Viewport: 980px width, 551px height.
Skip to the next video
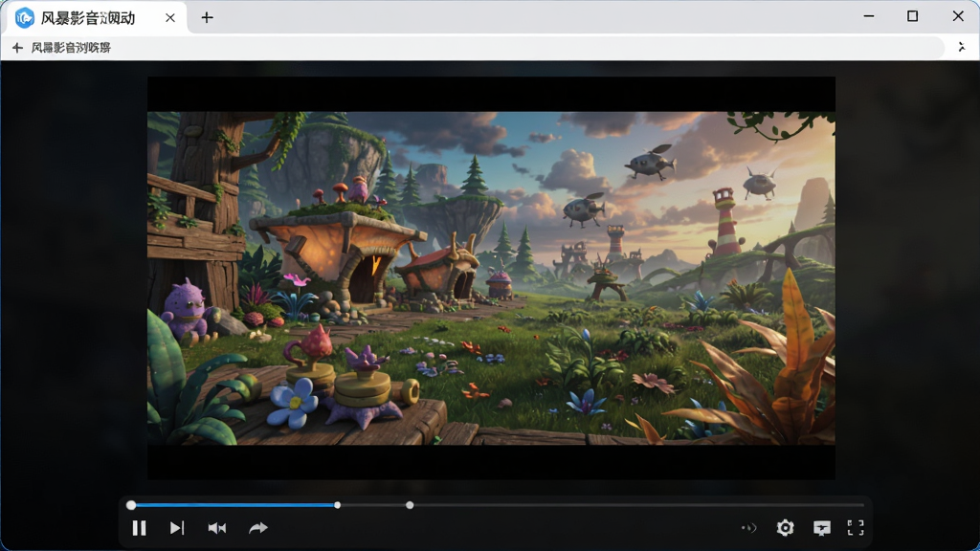coord(177,528)
